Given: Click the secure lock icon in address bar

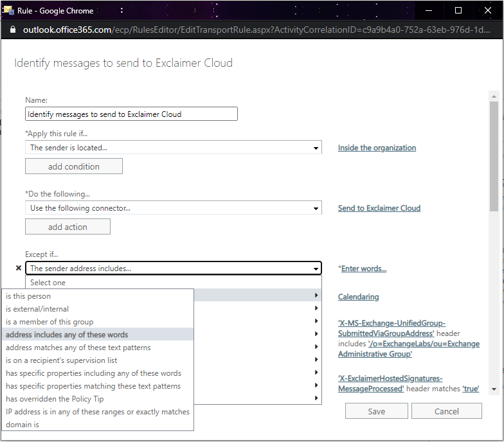Looking at the screenshot, I should (x=12, y=30).
